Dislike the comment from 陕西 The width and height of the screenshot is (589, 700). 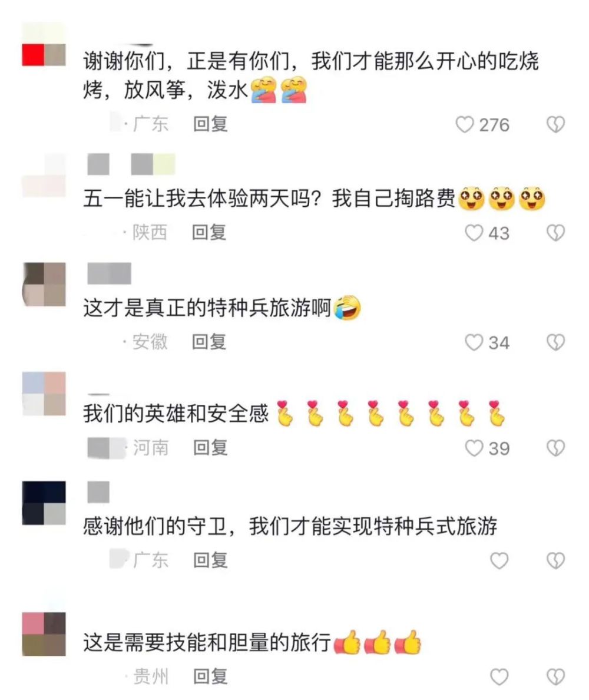[555, 233]
